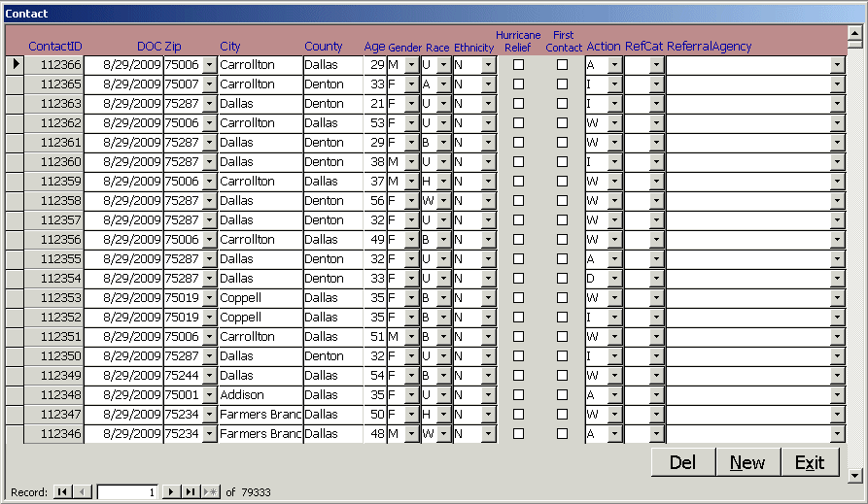This screenshot has height=504, width=868.
Task: Click the Del button
Action: 683,462
